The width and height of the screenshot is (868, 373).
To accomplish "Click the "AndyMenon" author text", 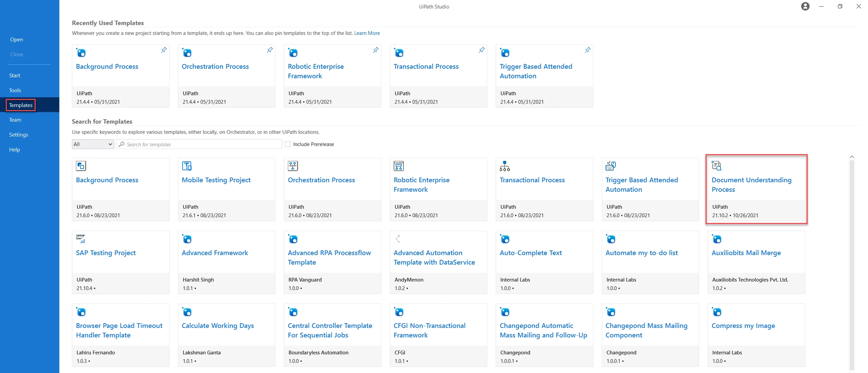I will (x=409, y=280).
